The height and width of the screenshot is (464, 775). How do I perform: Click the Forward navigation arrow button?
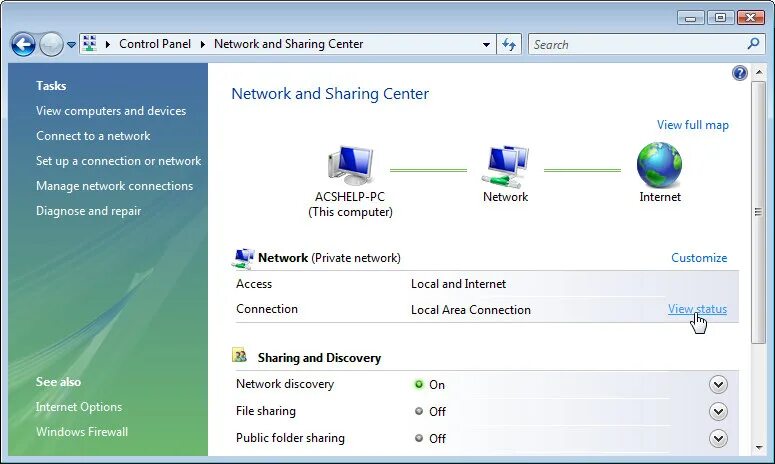pos(51,45)
